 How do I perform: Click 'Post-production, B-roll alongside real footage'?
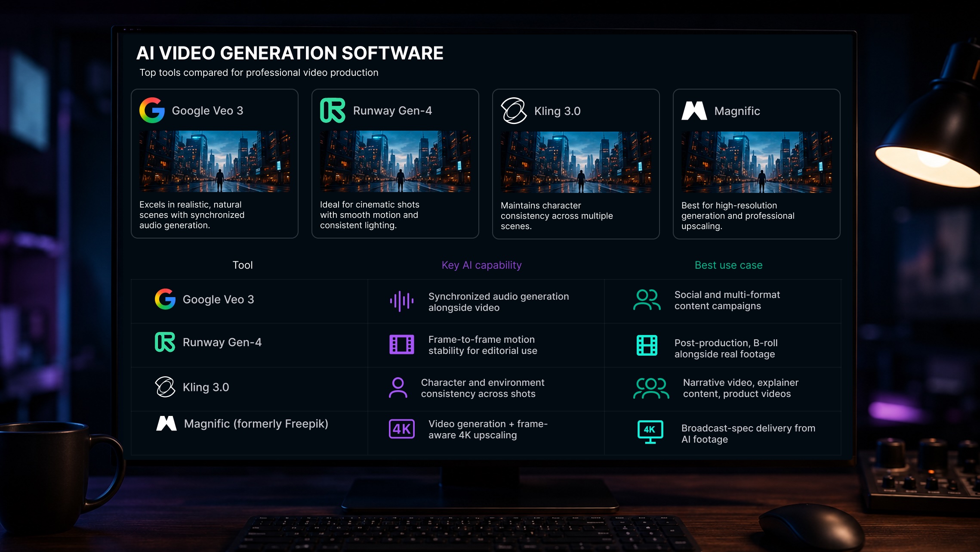pos(726,348)
